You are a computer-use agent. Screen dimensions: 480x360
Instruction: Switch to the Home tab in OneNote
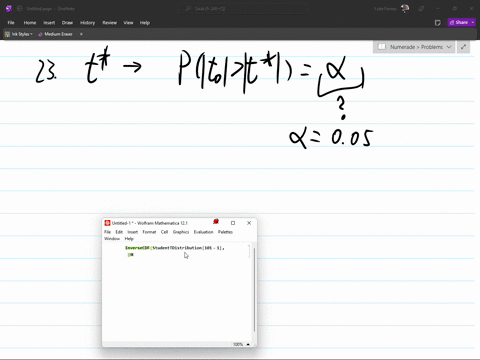click(x=30, y=23)
